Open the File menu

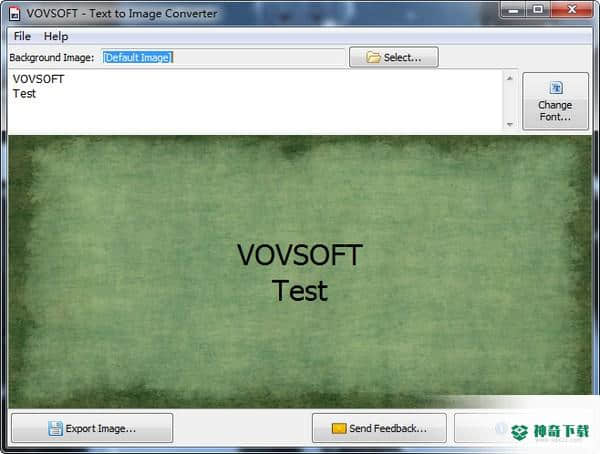point(22,36)
